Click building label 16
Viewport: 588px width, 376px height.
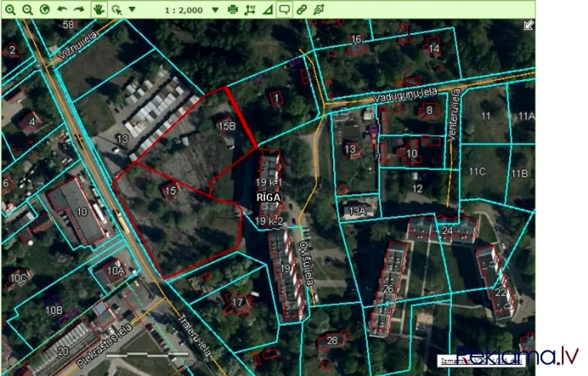(356, 39)
